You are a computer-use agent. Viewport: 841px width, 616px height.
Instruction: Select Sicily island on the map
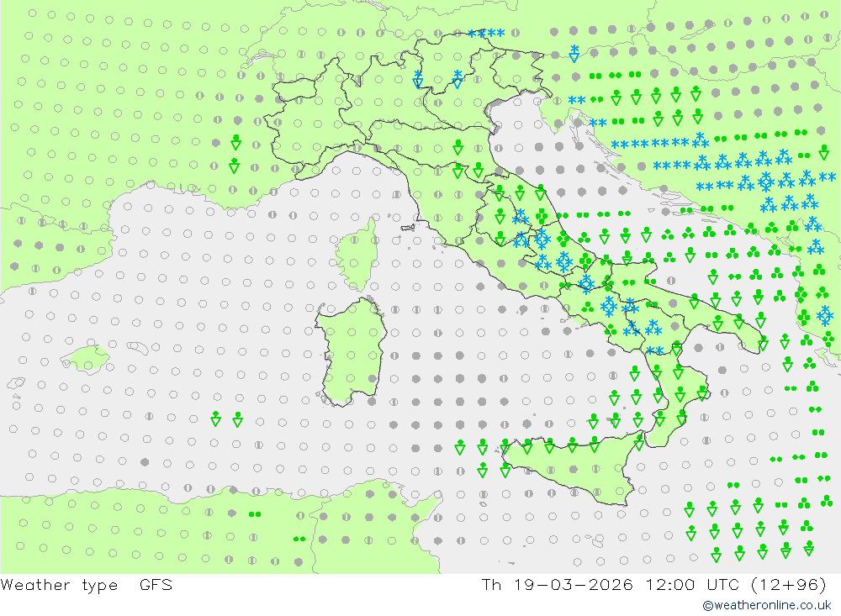click(574, 470)
